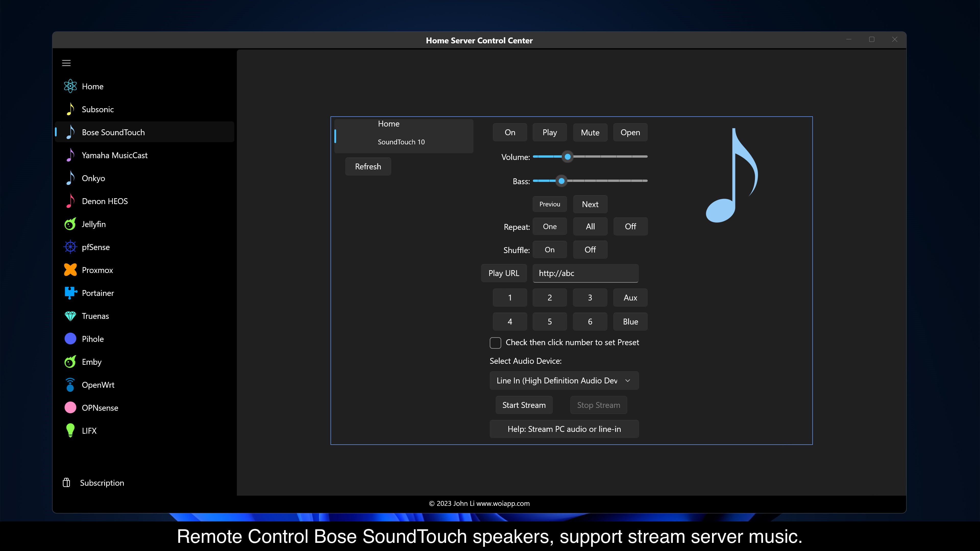This screenshot has height=551, width=980.
Task: Click the pfSense ship wheel icon
Action: pyautogui.click(x=70, y=247)
